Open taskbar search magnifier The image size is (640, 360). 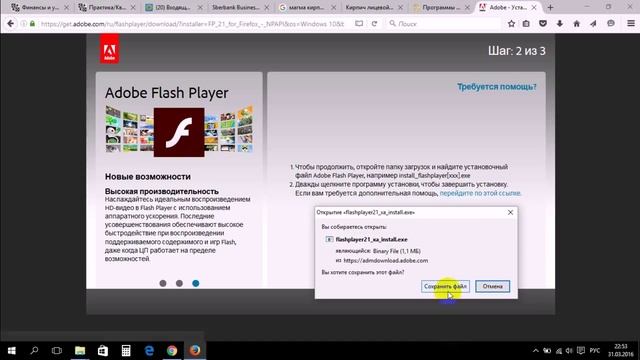(x=34, y=350)
